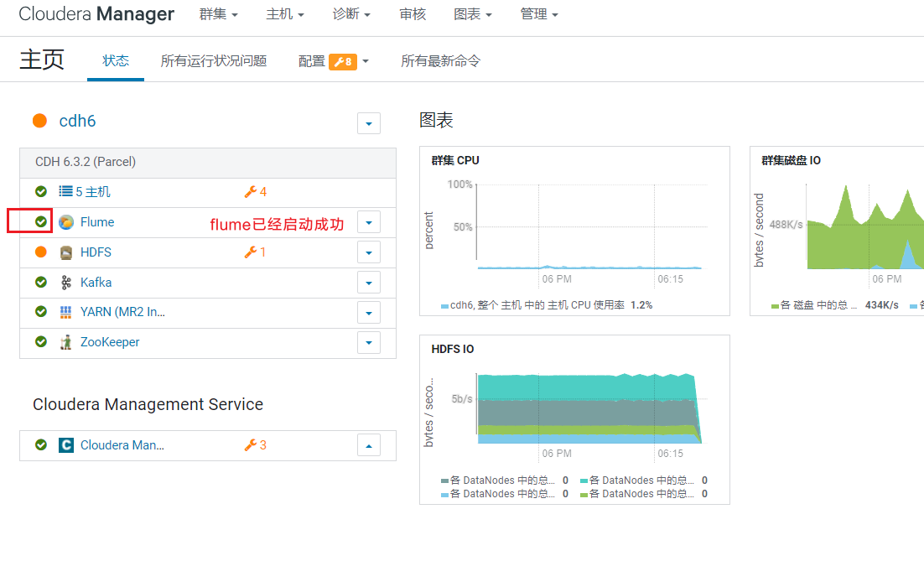Open the 4 configuration issues for hosts
Image resolution: width=924 pixels, height=561 pixels.
tap(256, 192)
